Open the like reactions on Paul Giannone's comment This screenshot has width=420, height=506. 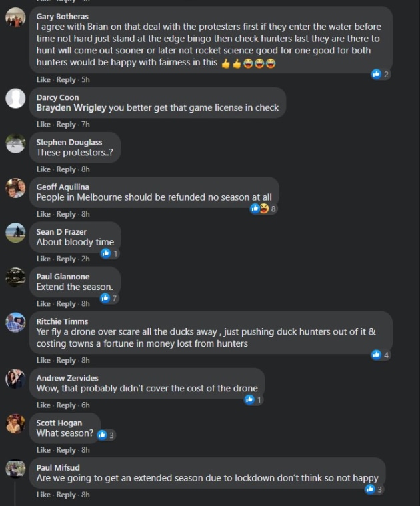(x=109, y=298)
